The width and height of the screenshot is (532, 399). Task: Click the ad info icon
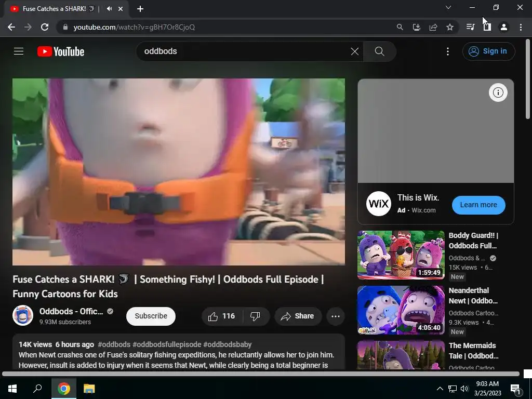point(498,92)
